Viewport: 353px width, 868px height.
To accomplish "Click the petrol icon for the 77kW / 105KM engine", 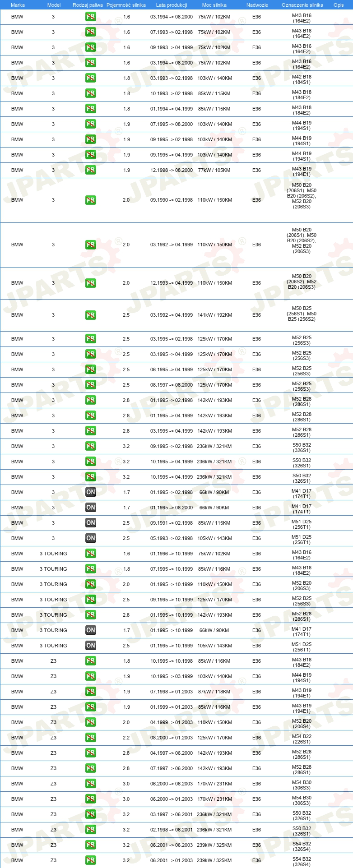I will [x=90, y=170].
